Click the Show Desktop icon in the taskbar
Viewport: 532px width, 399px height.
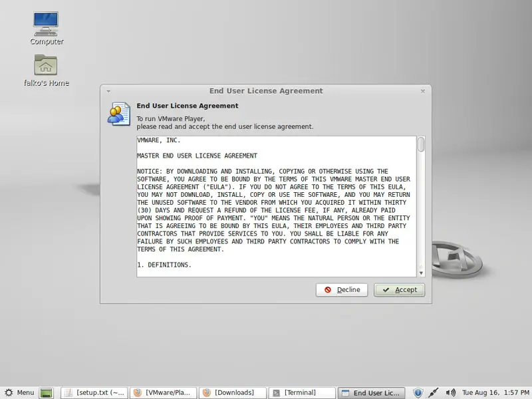[47, 393]
